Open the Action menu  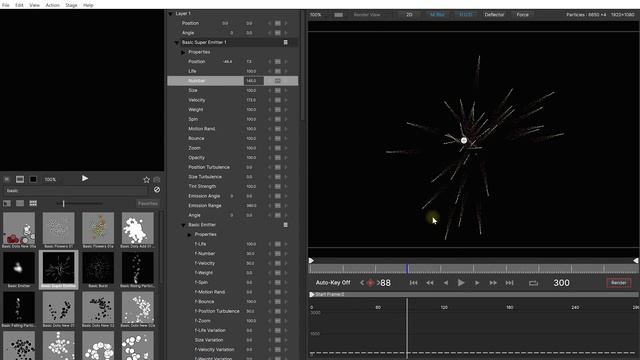pyautogui.click(x=52, y=5)
